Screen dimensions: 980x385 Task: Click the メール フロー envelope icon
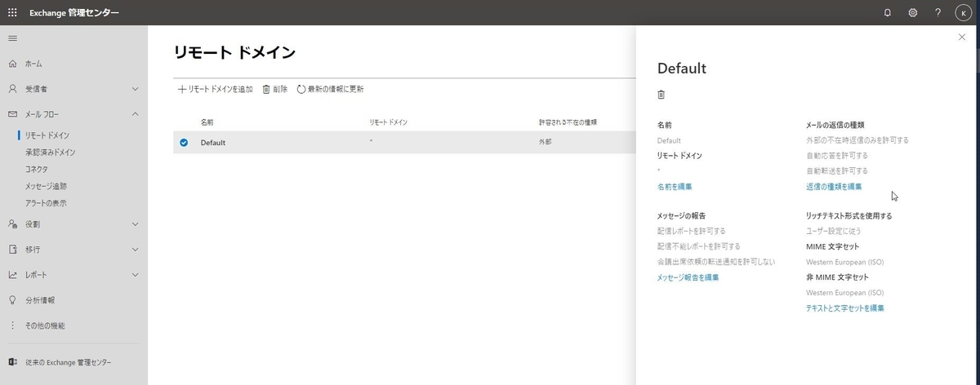coord(12,114)
